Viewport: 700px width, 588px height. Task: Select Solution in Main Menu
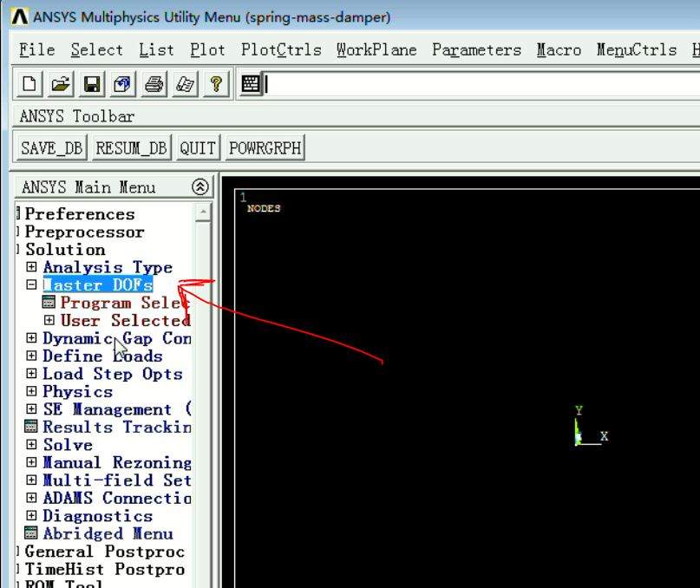click(x=65, y=249)
